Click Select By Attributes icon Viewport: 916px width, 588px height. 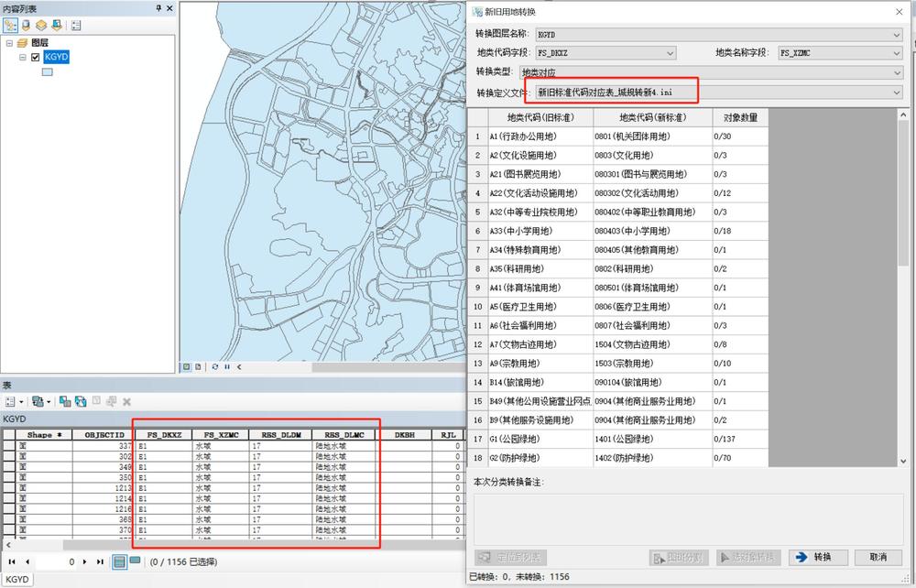tap(65, 402)
